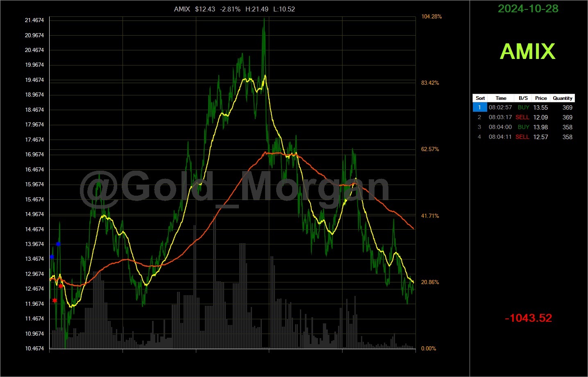Viewport: 588px width, 377px height.
Task: Click the SELL label in row 2
Action: pyautogui.click(x=522, y=117)
